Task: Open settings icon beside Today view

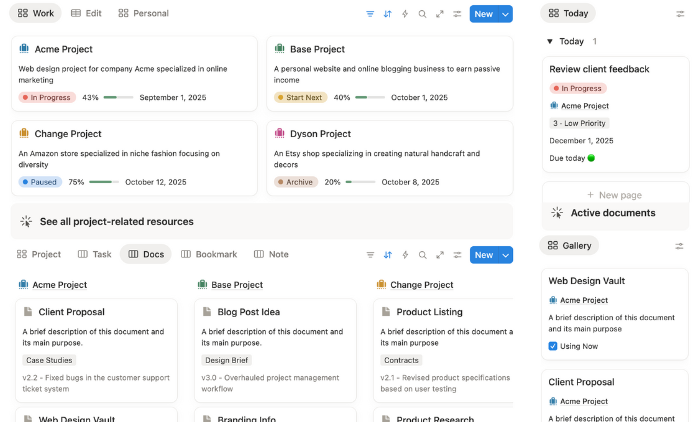Action: click(680, 14)
